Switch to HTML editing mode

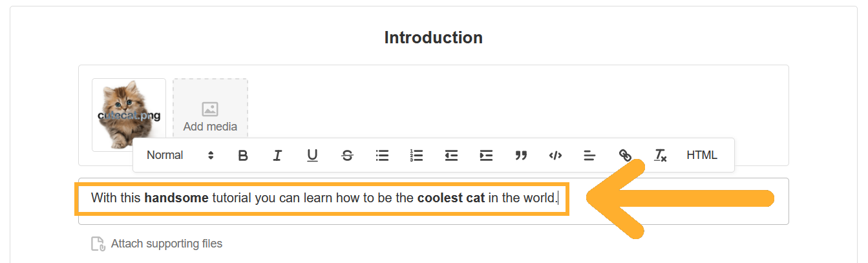pyautogui.click(x=702, y=156)
